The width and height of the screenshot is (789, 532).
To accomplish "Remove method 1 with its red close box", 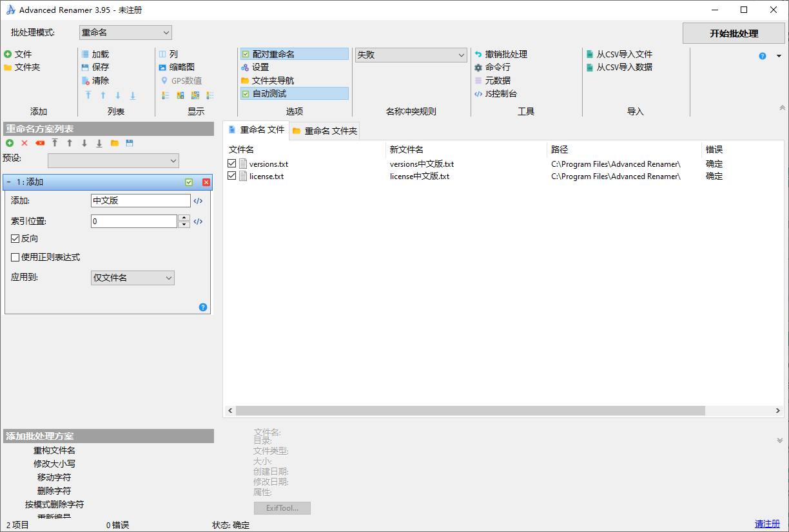I will pyautogui.click(x=206, y=182).
